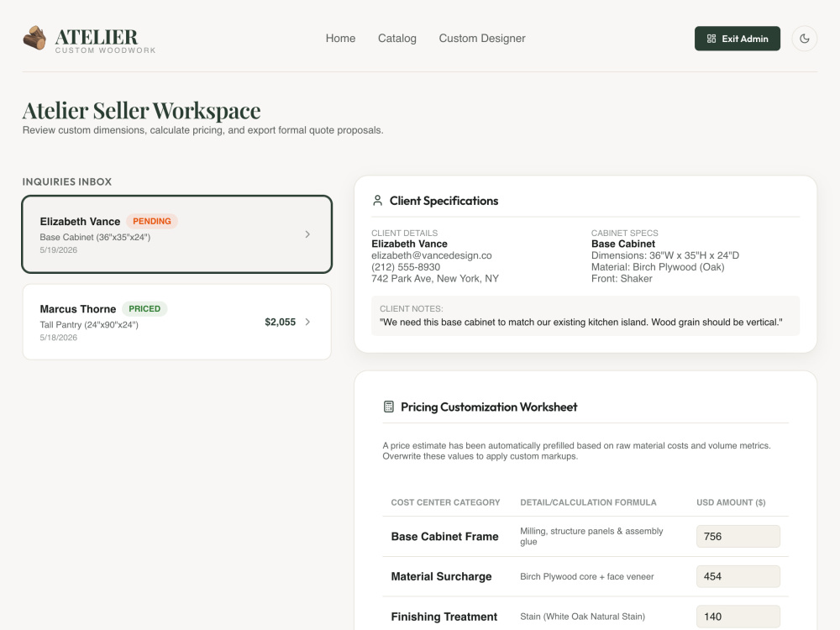Click the Pricing Worksheet calculator icon
The width and height of the screenshot is (840, 630).
tap(388, 407)
